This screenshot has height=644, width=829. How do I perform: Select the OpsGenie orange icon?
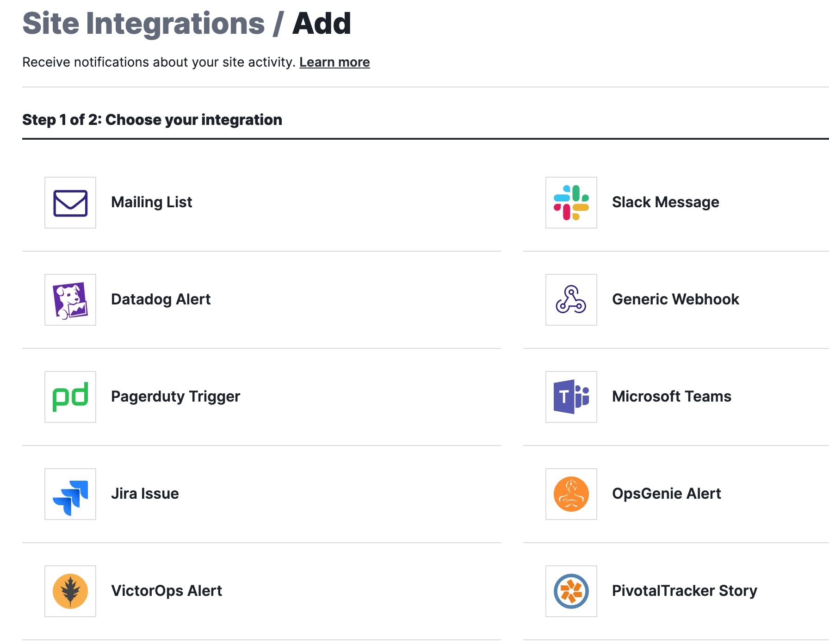point(571,494)
